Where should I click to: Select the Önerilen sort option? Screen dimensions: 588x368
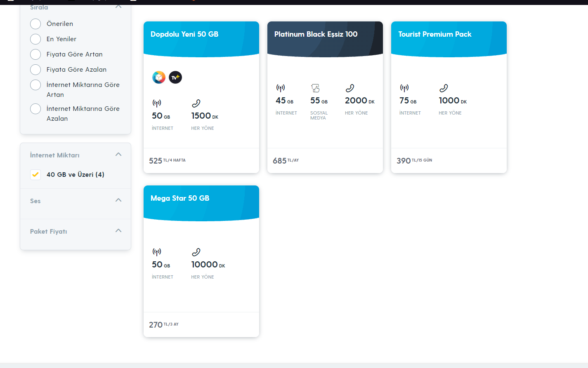click(x=35, y=24)
